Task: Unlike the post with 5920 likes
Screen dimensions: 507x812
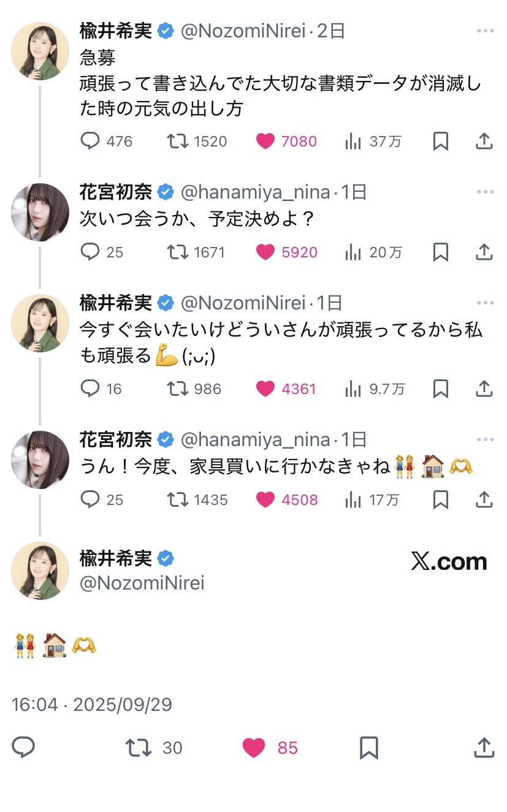Action: 265,252
